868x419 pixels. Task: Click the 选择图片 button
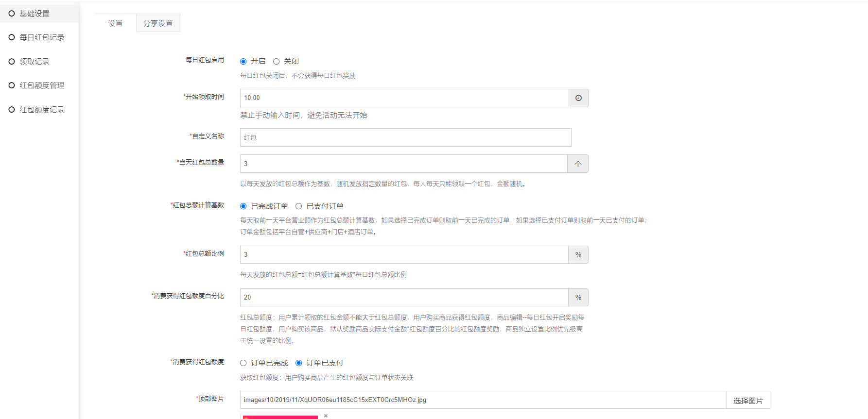[x=748, y=401]
